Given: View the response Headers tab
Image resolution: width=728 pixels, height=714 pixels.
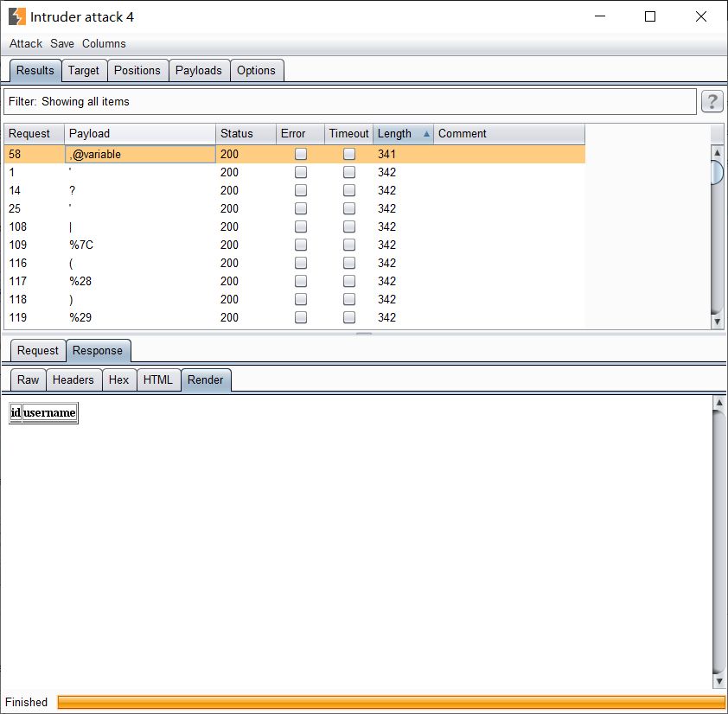Looking at the screenshot, I should coord(73,379).
